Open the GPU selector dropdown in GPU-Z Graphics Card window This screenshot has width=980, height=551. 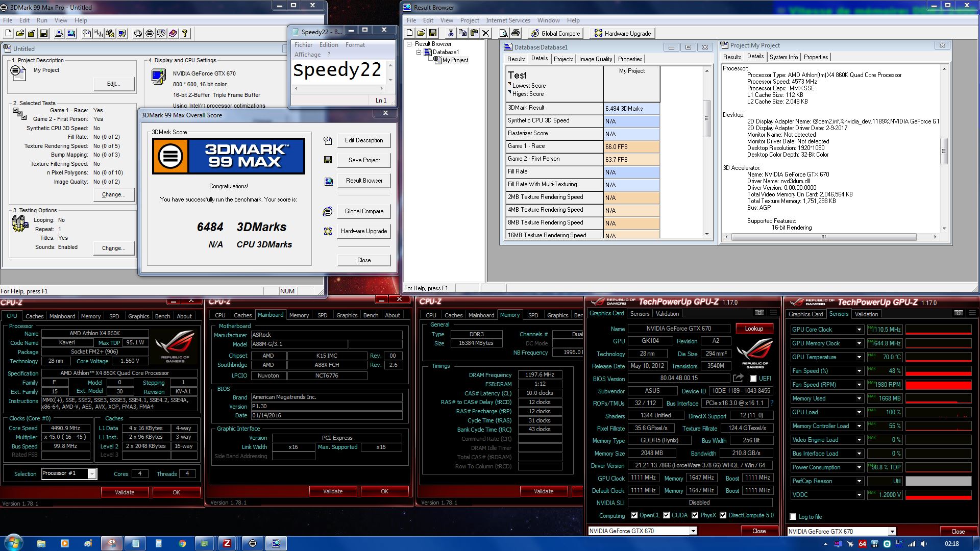(693, 531)
